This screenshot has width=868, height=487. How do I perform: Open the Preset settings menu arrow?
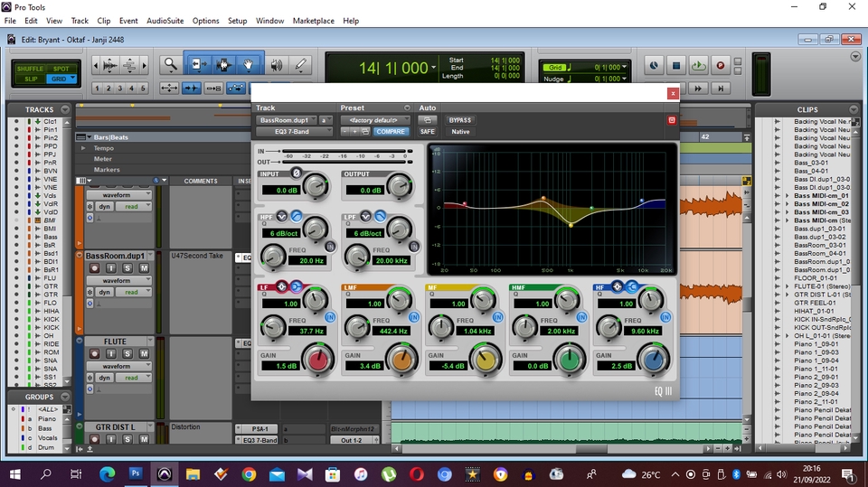click(x=407, y=108)
